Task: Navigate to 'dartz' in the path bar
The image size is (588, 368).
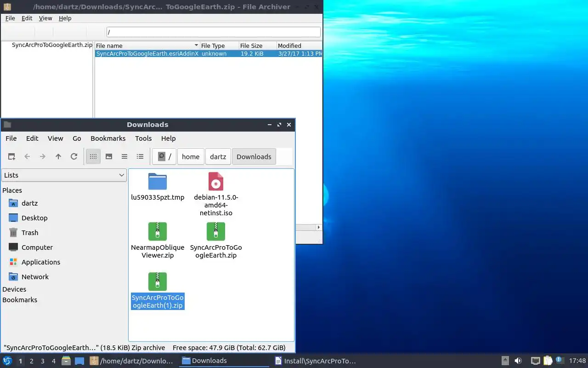Action: click(218, 156)
